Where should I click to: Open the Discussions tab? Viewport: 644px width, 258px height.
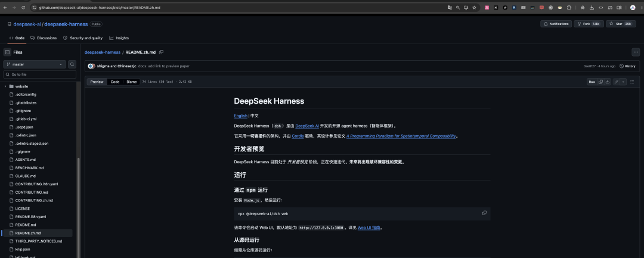(44, 38)
